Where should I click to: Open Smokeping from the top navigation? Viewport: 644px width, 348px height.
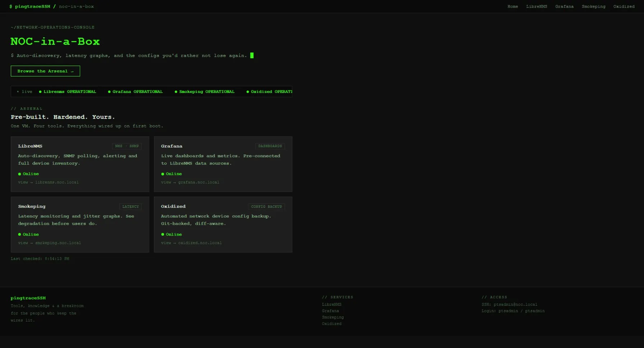coord(593,6)
